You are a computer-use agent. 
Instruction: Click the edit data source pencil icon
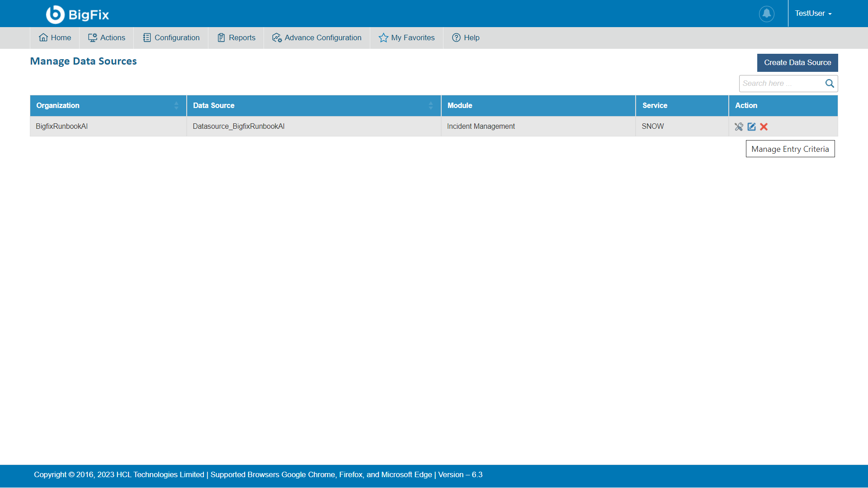[751, 127]
